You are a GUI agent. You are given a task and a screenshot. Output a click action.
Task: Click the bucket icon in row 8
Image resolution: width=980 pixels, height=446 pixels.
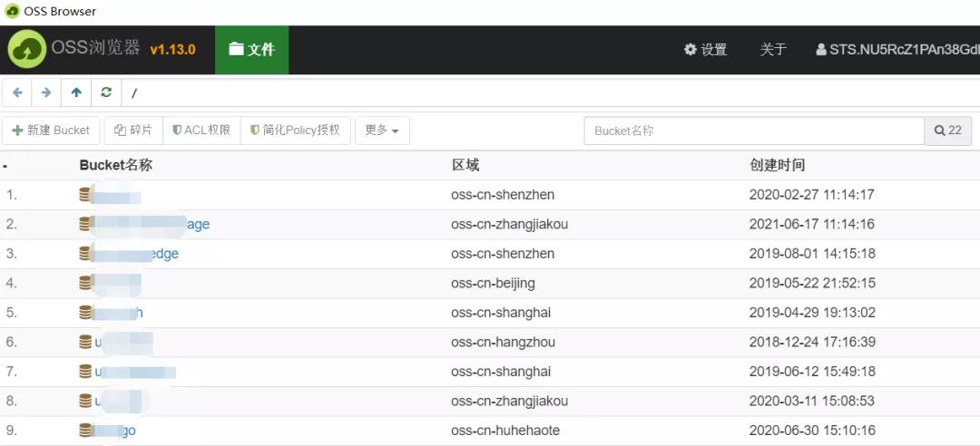(85, 401)
